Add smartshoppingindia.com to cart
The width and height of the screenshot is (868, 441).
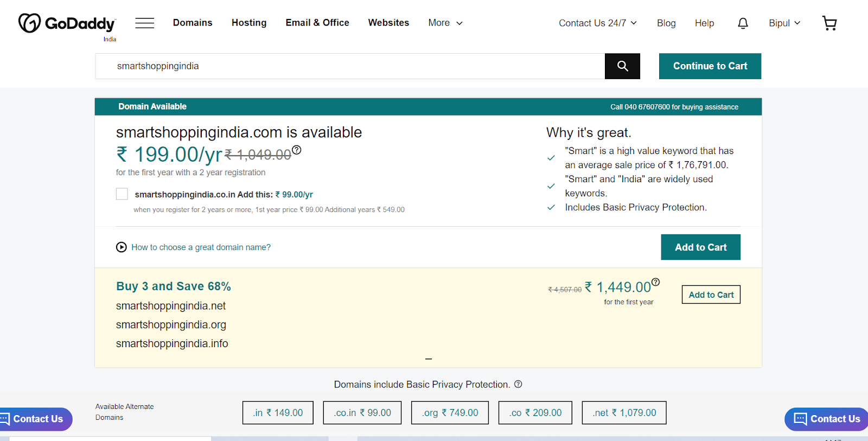click(x=701, y=247)
